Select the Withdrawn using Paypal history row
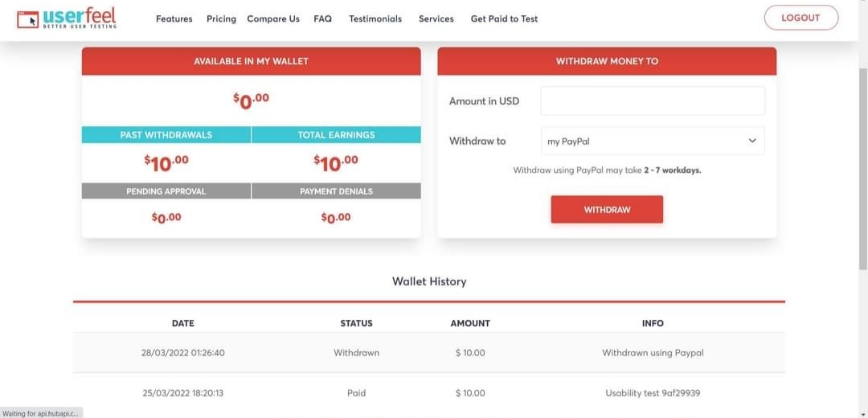868x418 pixels. 428,353
